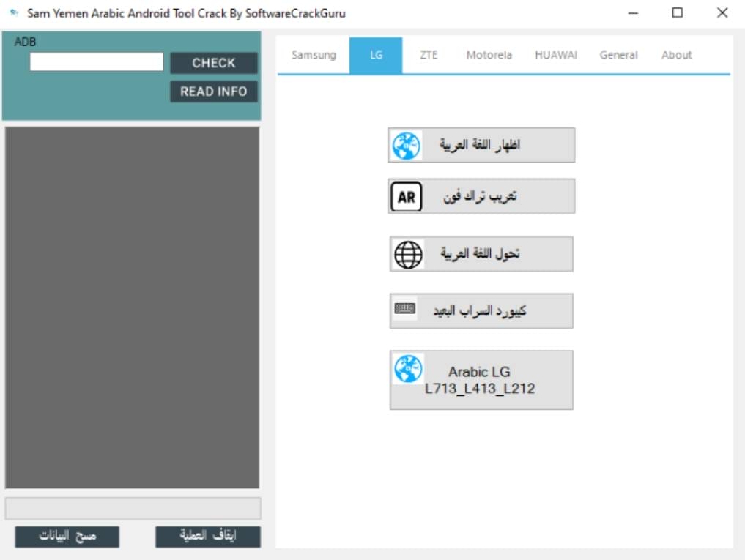This screenshot has height=560, width=745.
Task: Click the wireframe globe icon for Arabic language conversion
Action: [x=407, y=254]
